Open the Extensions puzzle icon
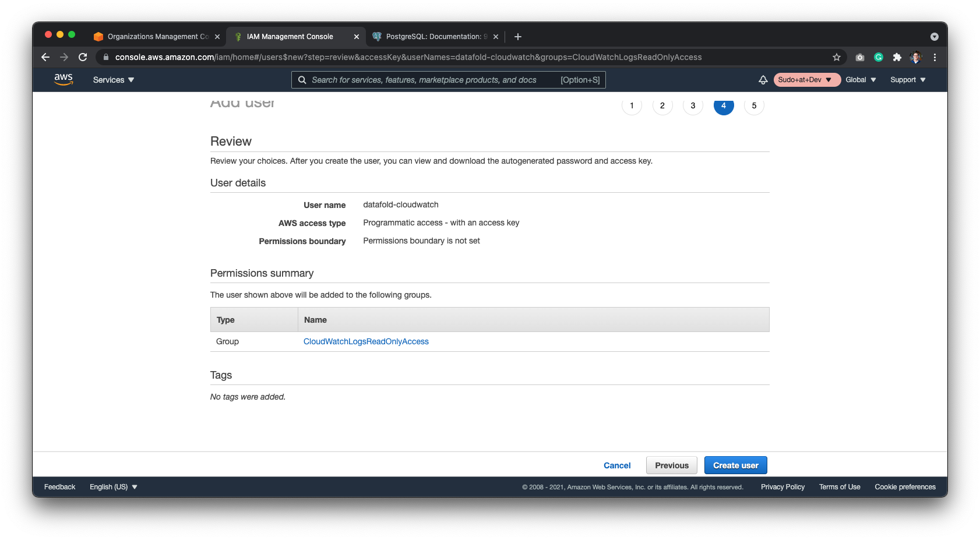The height and width of the screenshot is (540, 980). click(x=897, y=57)
